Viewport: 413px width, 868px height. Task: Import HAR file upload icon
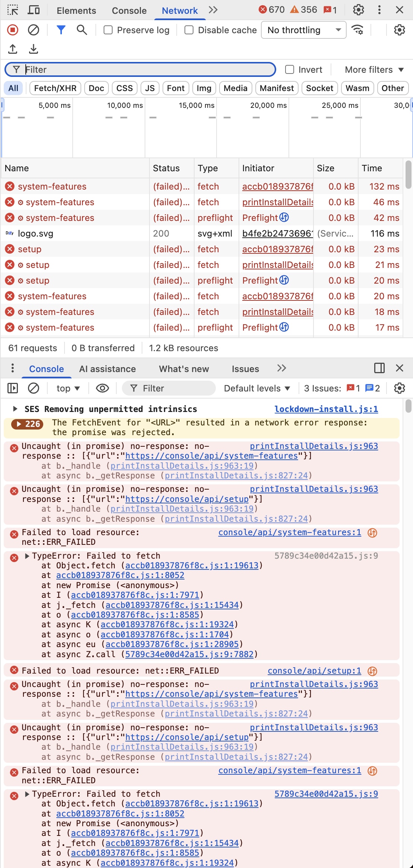click(13, 49)
